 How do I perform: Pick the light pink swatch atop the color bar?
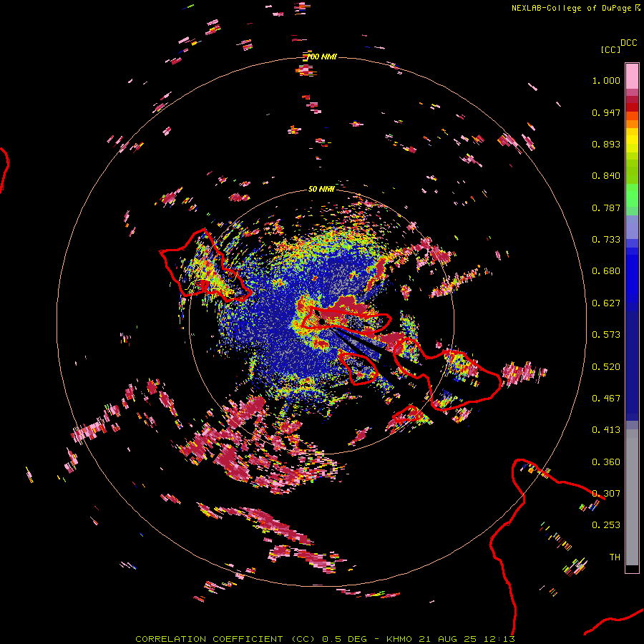(x=632, y=76)
